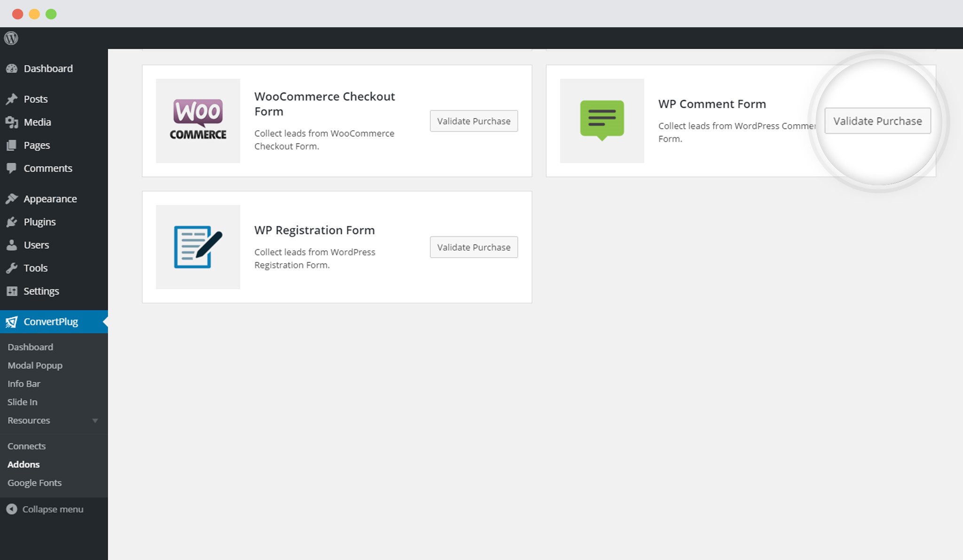Select the Dashboard submenu item

(x=29, y=347)
